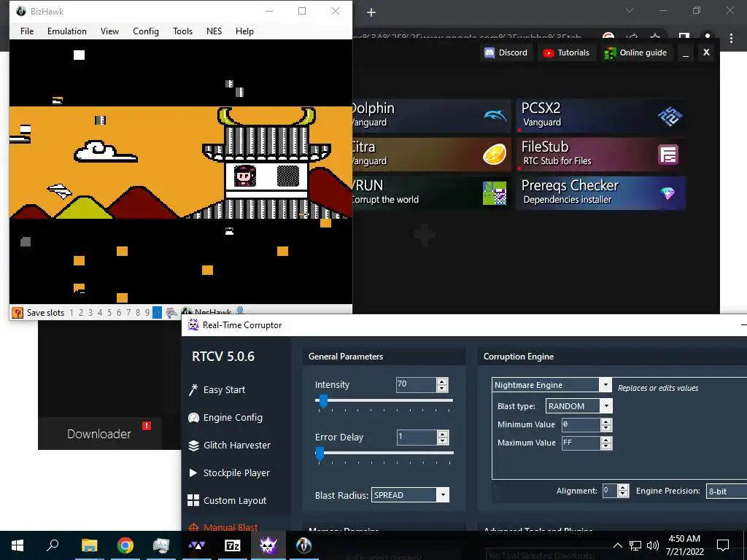Open Google Chrome from taskbar
747x560 pixels.
(125, 545)
